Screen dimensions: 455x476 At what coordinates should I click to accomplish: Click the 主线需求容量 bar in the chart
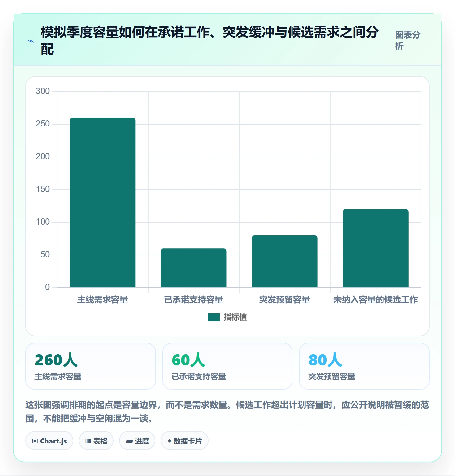[x=102, y=203]
